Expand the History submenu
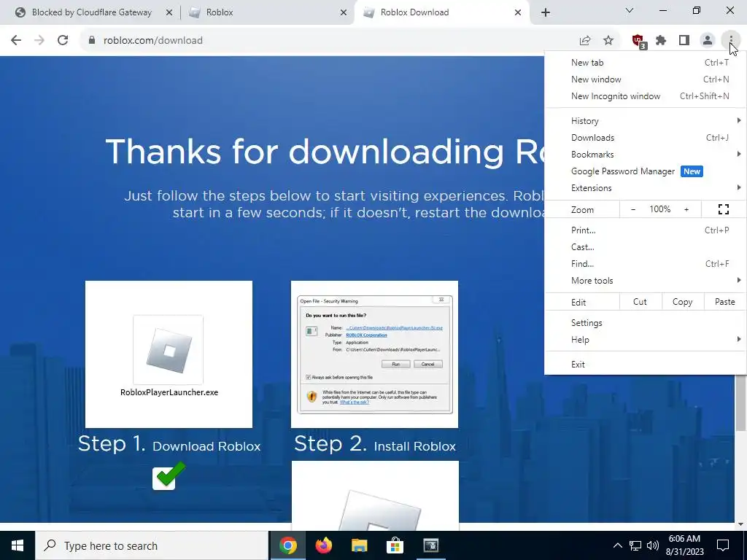 click(645, 121)
